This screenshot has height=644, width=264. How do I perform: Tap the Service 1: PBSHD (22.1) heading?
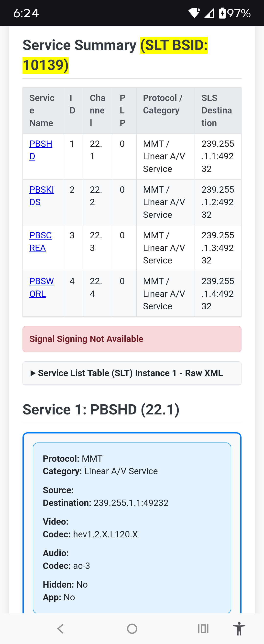coord(101,410)
